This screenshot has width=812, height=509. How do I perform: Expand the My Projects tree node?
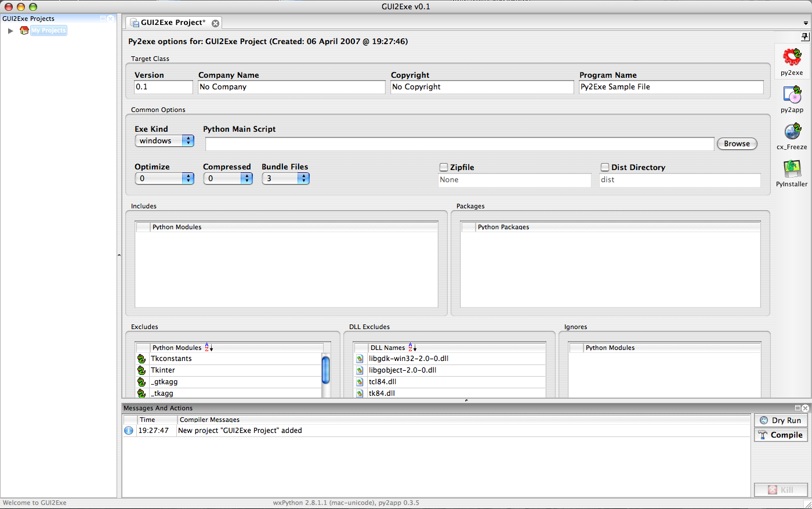10,31
